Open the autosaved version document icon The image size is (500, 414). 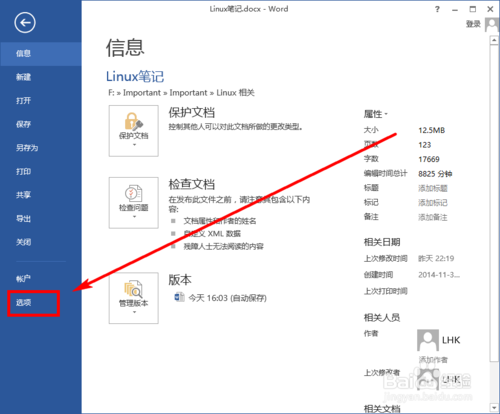tap(179, 297)
